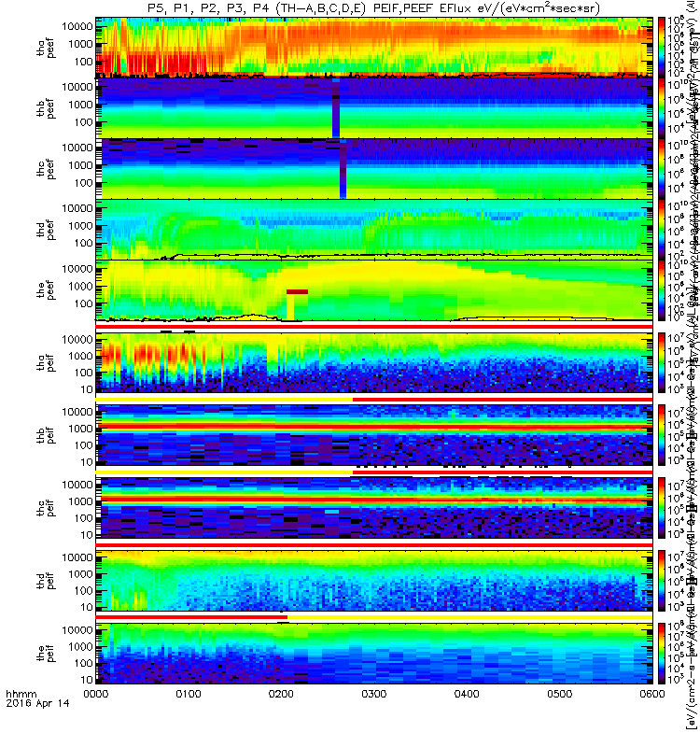Click the "thb peif" panel label
This screenshot has height=747, width=700.
pos(46,435)
